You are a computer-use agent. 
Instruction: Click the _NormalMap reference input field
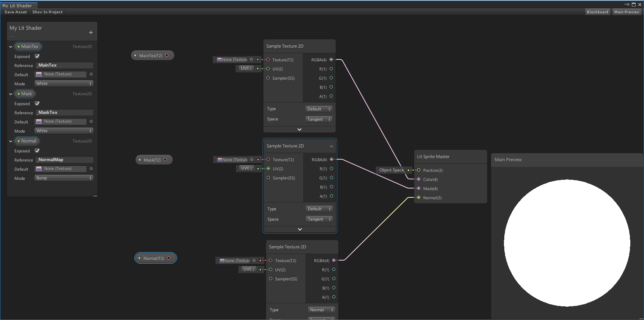click(64, 160)
